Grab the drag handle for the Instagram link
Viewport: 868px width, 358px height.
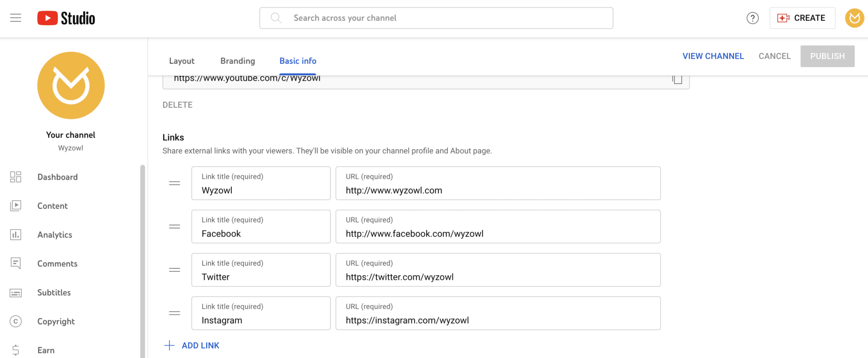pyautogui.click(x=174, y=313)
